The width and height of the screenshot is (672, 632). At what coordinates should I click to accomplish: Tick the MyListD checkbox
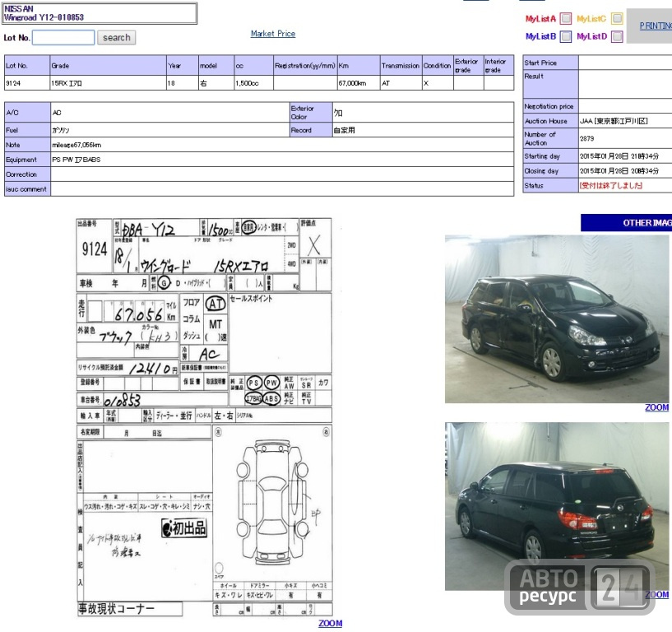[617, 36]
